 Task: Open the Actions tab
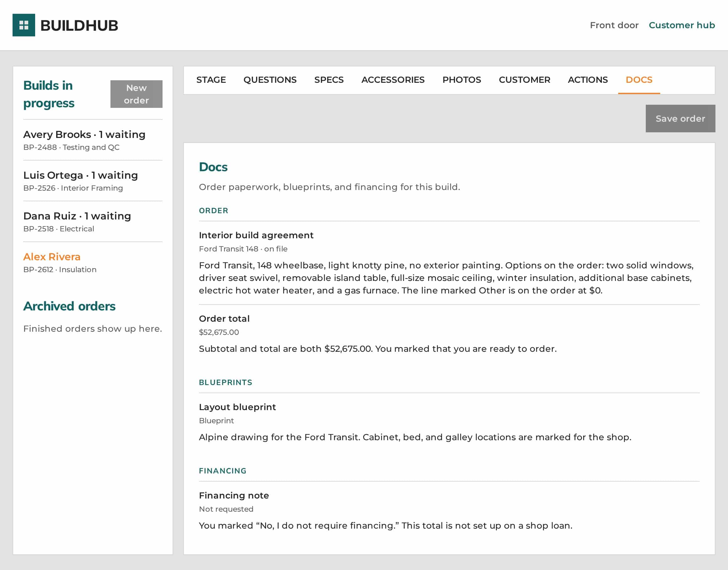(588, 80)
